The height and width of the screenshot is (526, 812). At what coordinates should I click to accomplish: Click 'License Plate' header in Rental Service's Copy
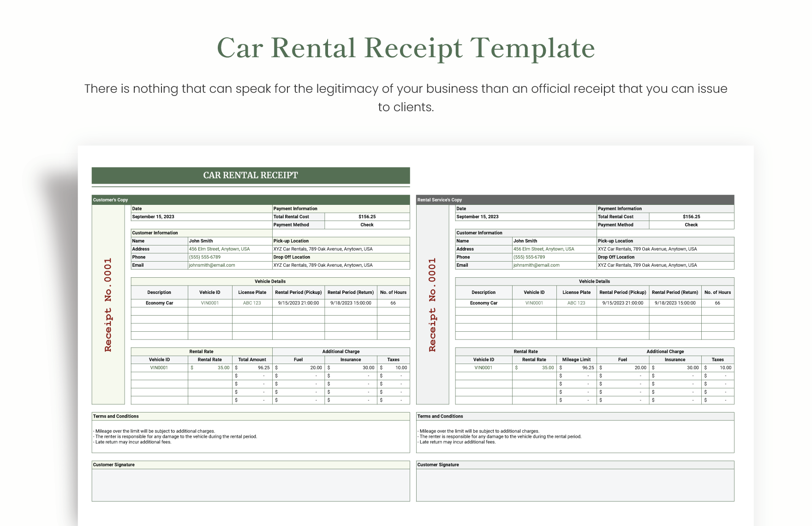click(x=576, y=293)
